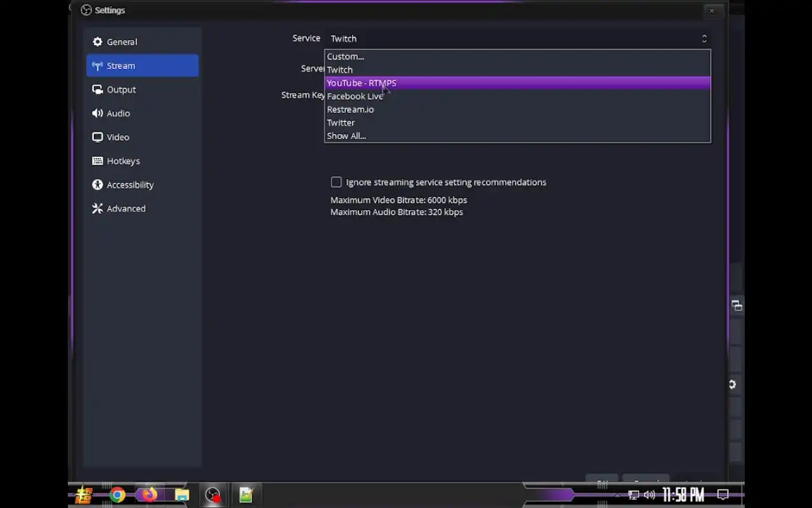812x508 pixels.
Task: Click the OBS logo in the Settings title bar
Action: (86, 10)
